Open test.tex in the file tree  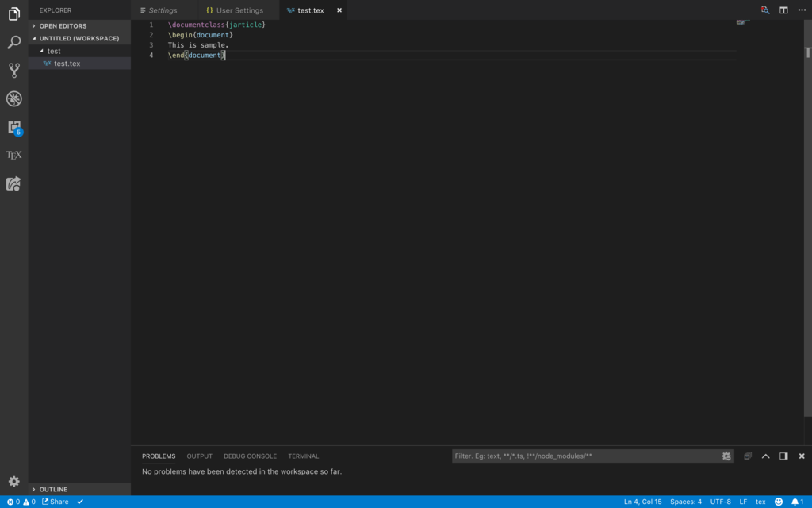[79, 63]
